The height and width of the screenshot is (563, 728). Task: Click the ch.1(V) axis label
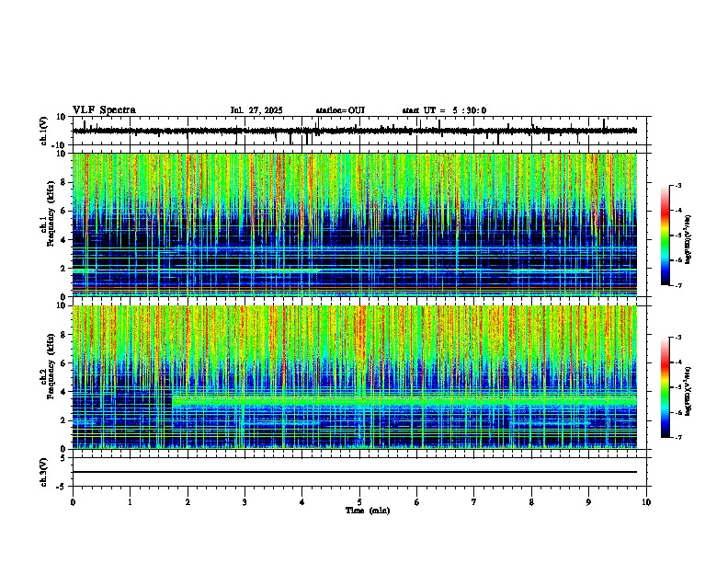pyautogui.click(x=44, y=131)
